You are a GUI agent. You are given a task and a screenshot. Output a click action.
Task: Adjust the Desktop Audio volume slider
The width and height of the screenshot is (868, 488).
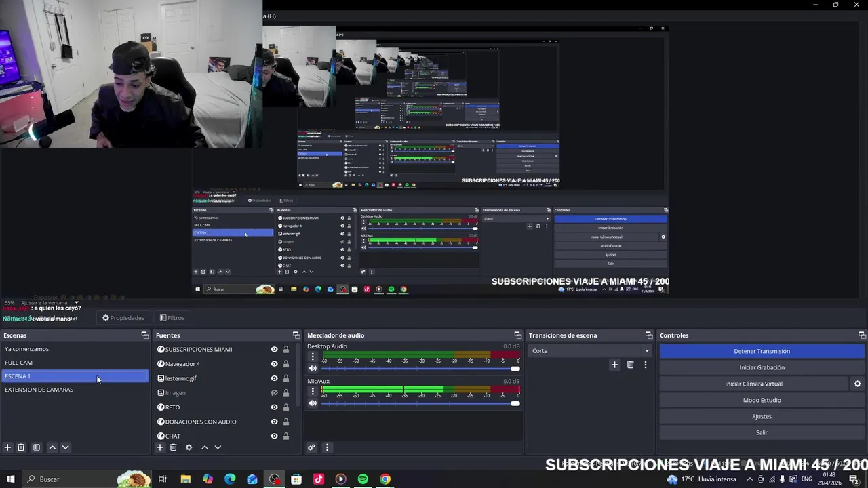click(x=420, y=369)
